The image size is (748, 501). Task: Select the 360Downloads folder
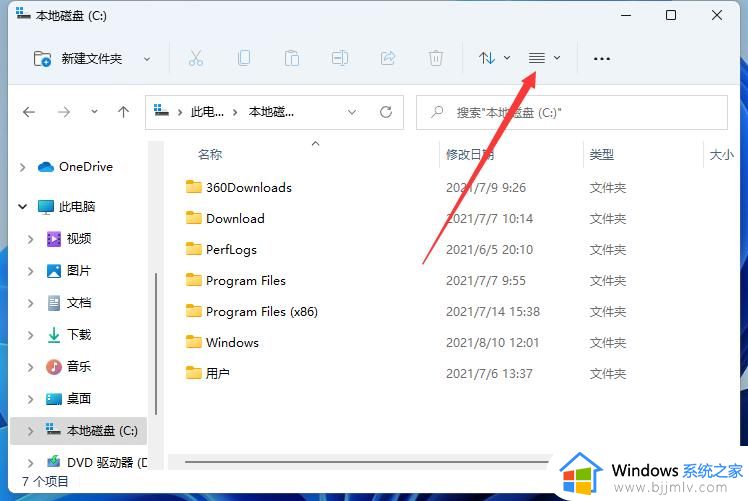click(x=239, y=188)
